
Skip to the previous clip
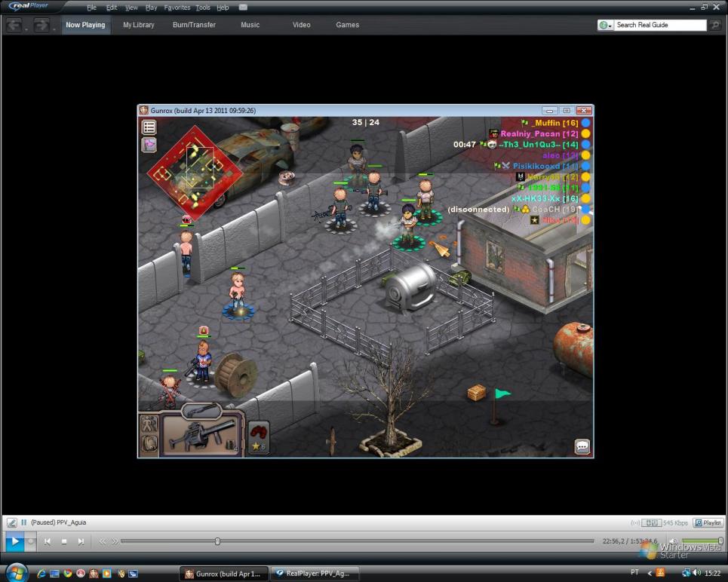pyautogui.click(x=48, y=541)
